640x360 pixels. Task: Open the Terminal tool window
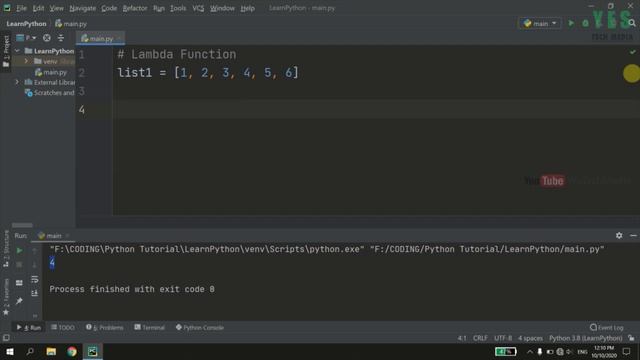click(x=149, y=327)
